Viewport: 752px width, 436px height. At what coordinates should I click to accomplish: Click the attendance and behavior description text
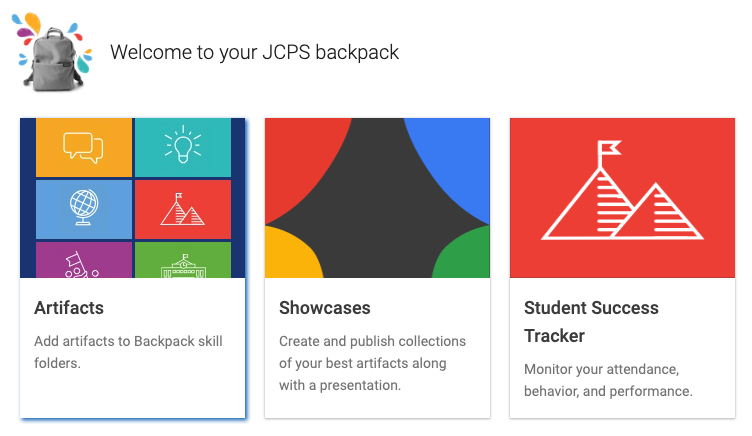coord(608,379)
